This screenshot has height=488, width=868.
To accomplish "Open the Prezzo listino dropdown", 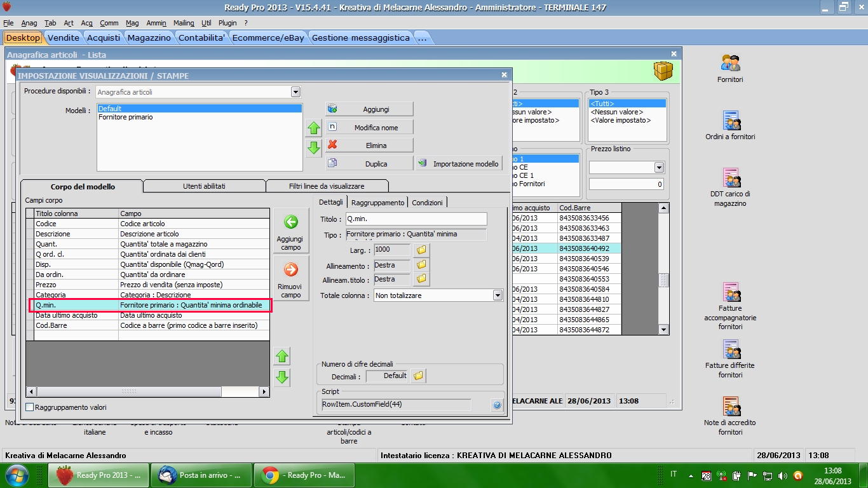I will click(659, 168).
